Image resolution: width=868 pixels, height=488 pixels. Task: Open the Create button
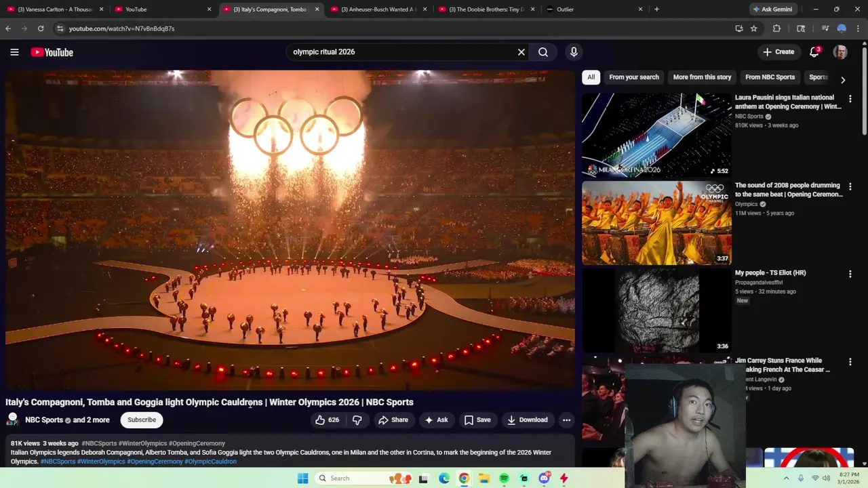778,52
